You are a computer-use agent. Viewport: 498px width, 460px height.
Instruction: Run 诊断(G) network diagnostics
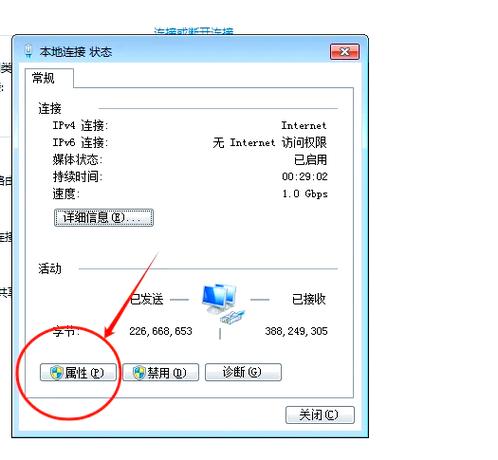tap(243, 372)
